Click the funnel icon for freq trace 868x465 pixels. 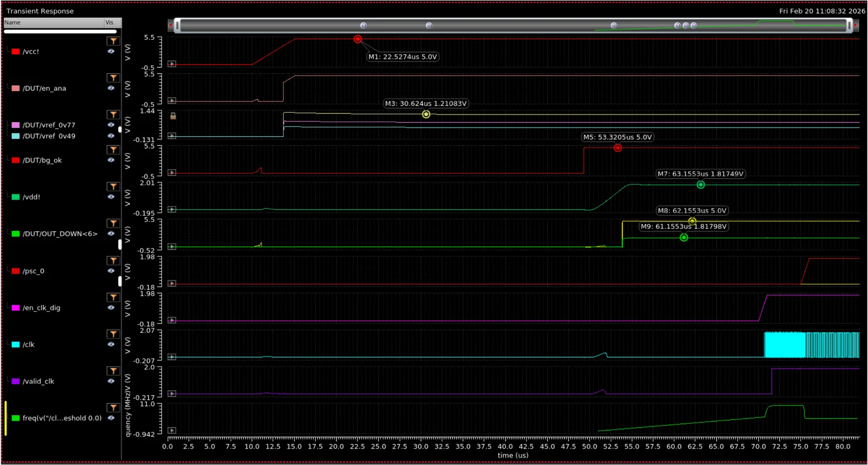tap(113, 407)
